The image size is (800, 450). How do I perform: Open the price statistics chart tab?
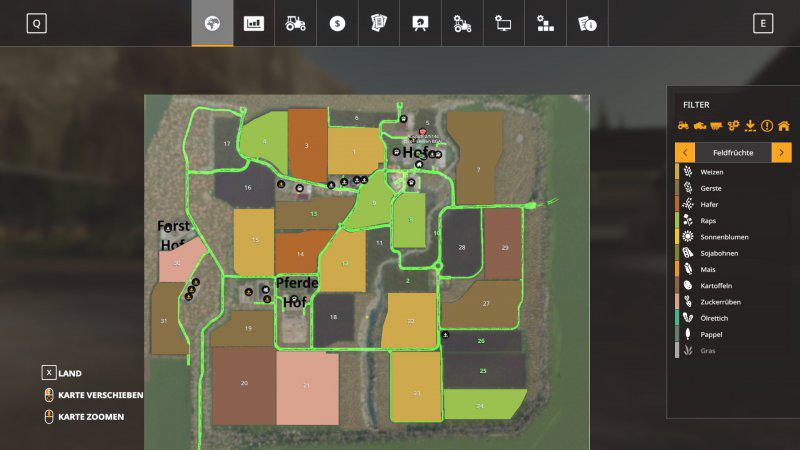(x=254, y=24)
